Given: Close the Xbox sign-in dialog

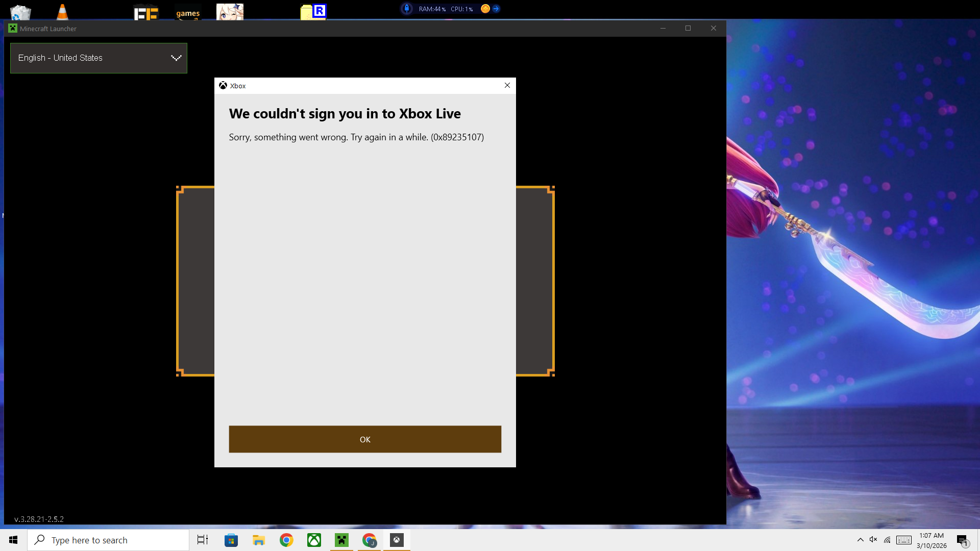Looking at the screenshot, I should tap(507, 85).
